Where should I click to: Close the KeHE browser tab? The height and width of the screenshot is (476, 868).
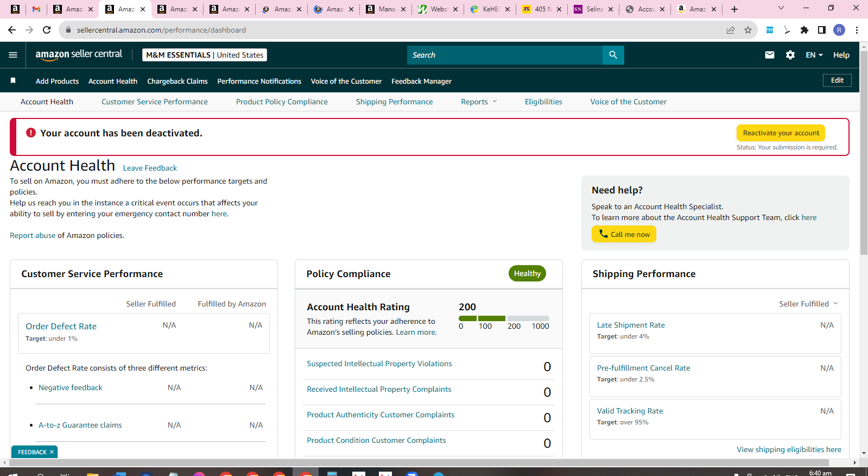tap(507, 9)
